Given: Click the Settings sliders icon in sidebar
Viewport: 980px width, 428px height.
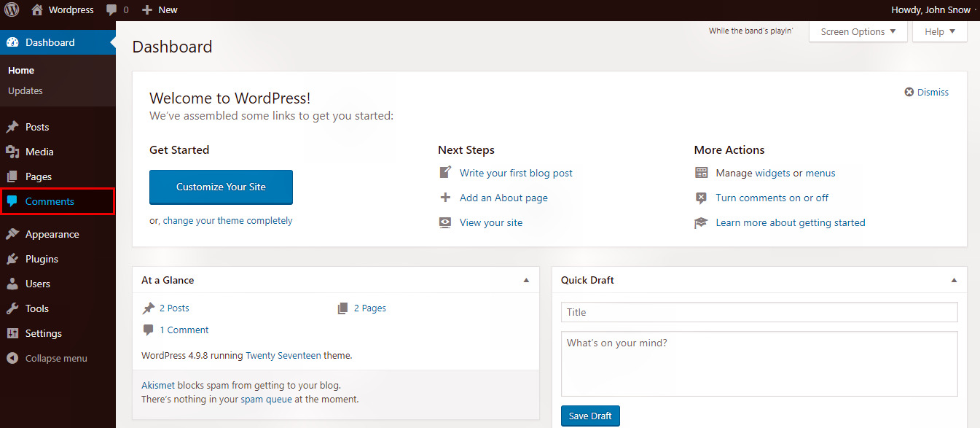Looking at the screenshot, I should 12,333.
